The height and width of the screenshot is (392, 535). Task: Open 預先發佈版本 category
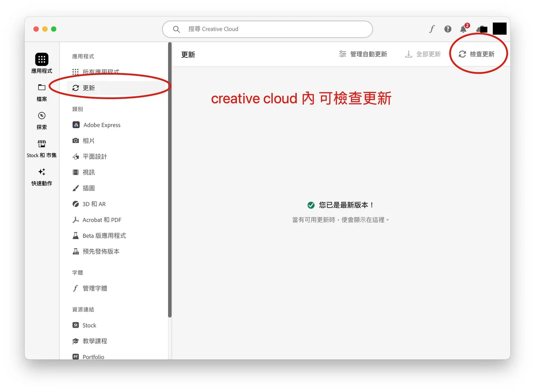coord(118,251)
